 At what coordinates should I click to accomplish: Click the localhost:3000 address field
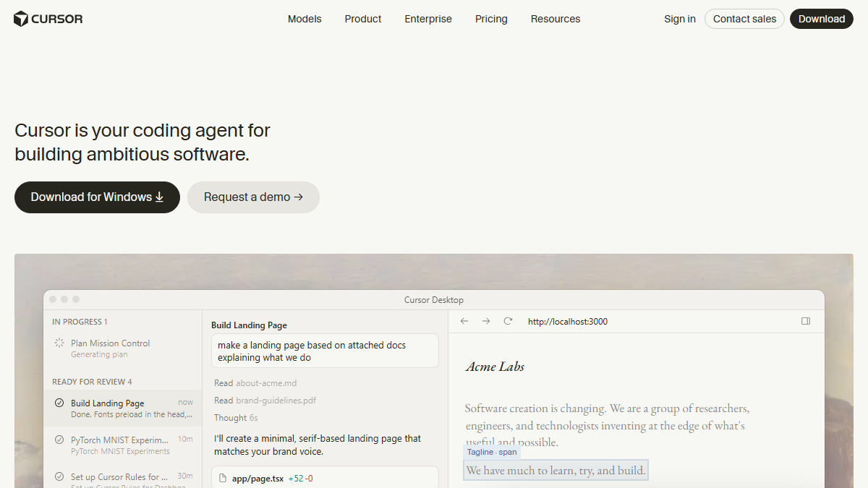point(568,322)
